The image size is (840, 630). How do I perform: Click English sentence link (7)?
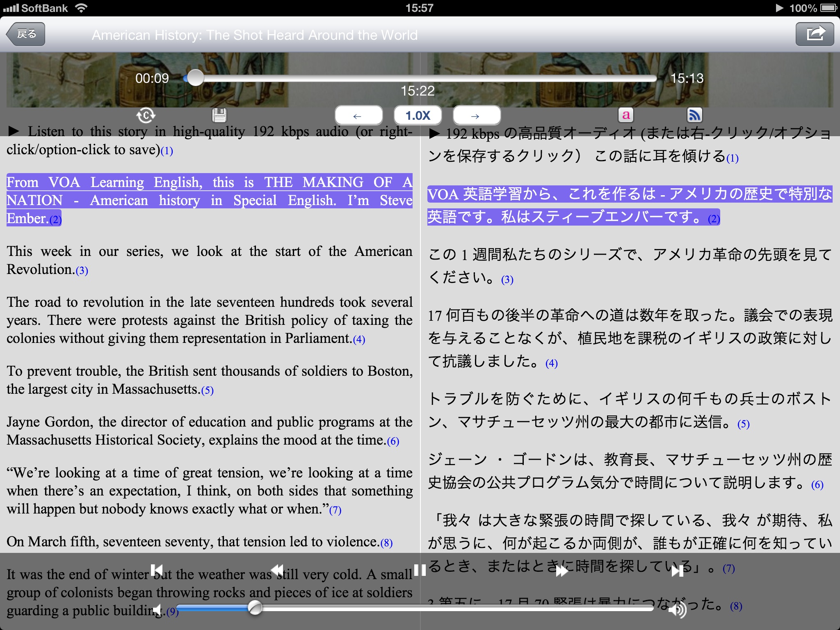click(335, 510)
